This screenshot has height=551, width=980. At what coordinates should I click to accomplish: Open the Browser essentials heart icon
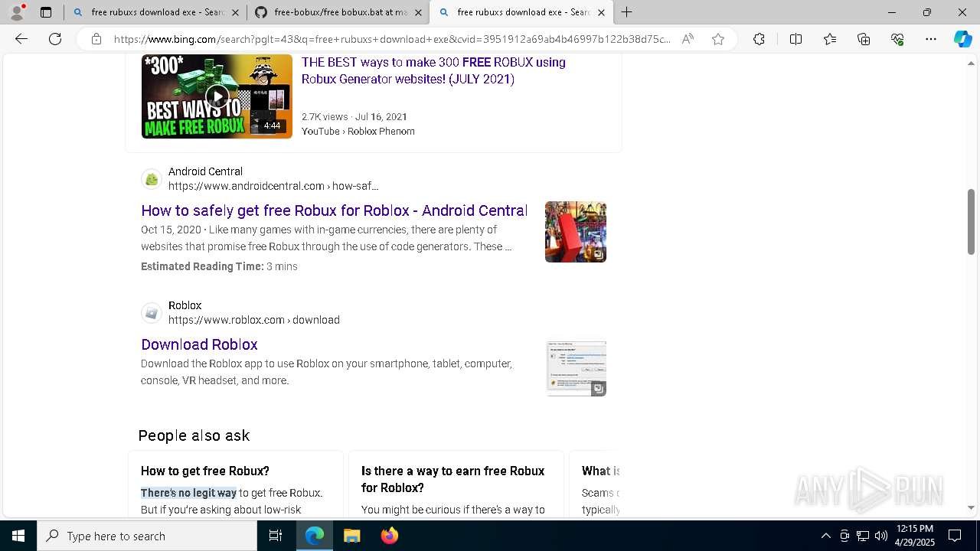[x=897, y=39]
